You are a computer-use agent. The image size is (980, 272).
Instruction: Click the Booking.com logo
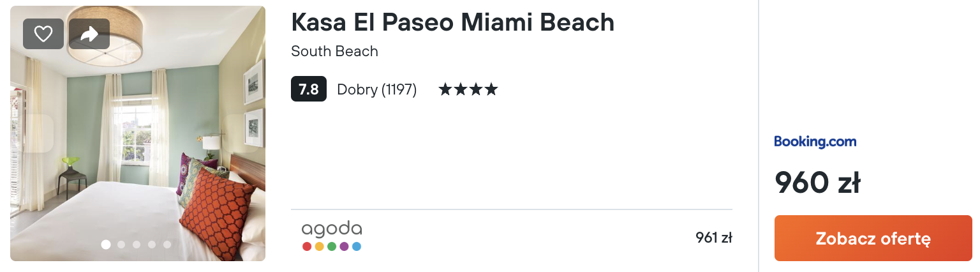click(x=815, y=142)
